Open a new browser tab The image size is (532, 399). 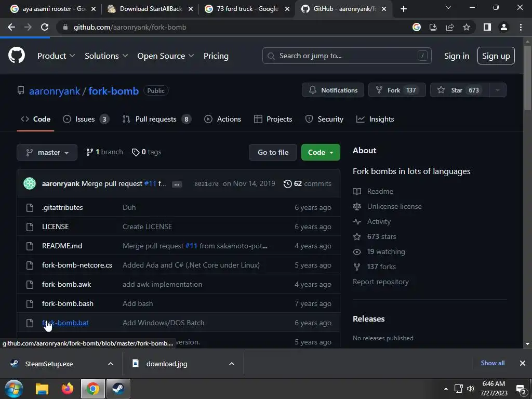click(x=403, y=9)
